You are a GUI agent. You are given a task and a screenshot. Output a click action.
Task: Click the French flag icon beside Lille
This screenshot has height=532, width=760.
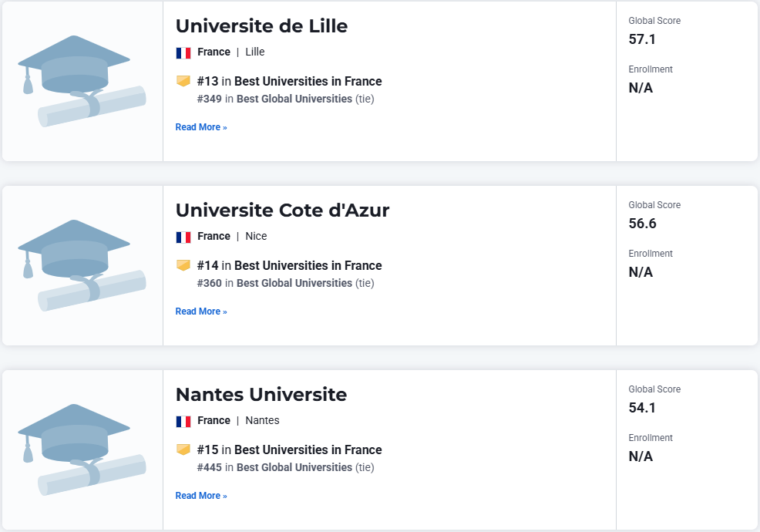tap(183, 53)
